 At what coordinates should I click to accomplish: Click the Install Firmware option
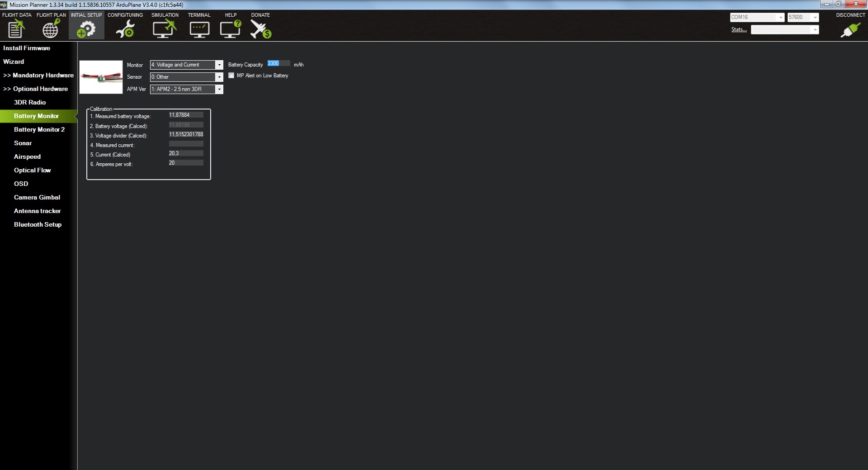27,48
